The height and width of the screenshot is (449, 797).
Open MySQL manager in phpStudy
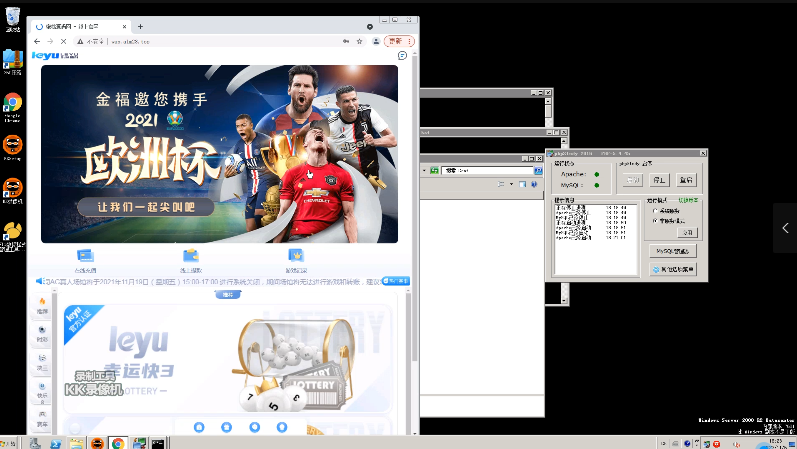coord(672,251)
